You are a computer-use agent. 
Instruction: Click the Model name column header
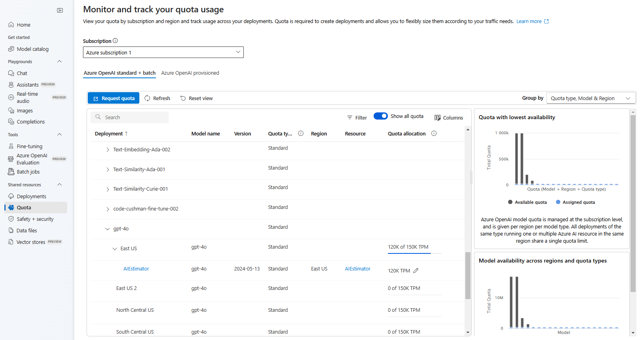point(206,133)
